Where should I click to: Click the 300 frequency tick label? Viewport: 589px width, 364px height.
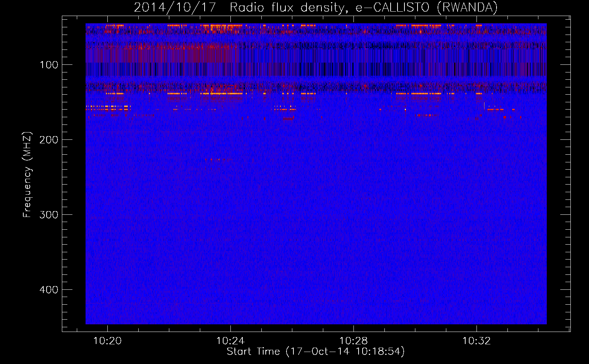(x=49, y=215)
